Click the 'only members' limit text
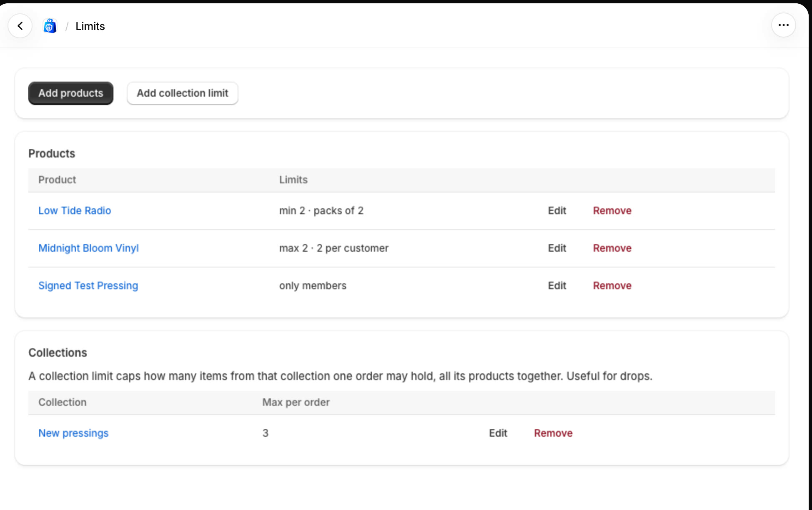812x510 pixels. coord(313,285)
